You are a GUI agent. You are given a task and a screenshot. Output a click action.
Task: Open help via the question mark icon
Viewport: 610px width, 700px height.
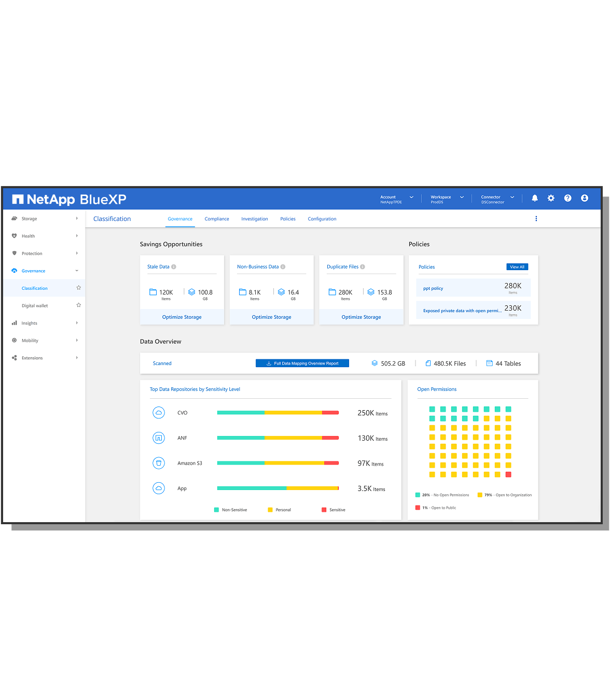click(567, 198)
